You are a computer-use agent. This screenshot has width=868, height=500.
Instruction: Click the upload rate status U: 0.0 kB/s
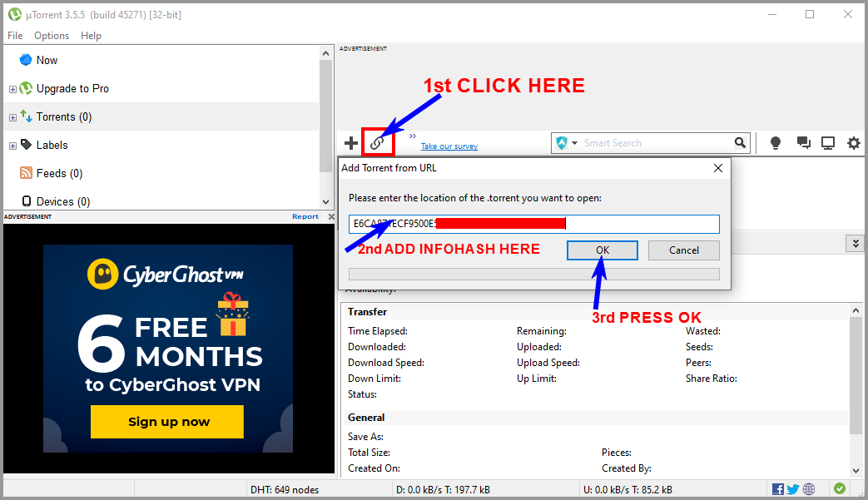[627, 489]
